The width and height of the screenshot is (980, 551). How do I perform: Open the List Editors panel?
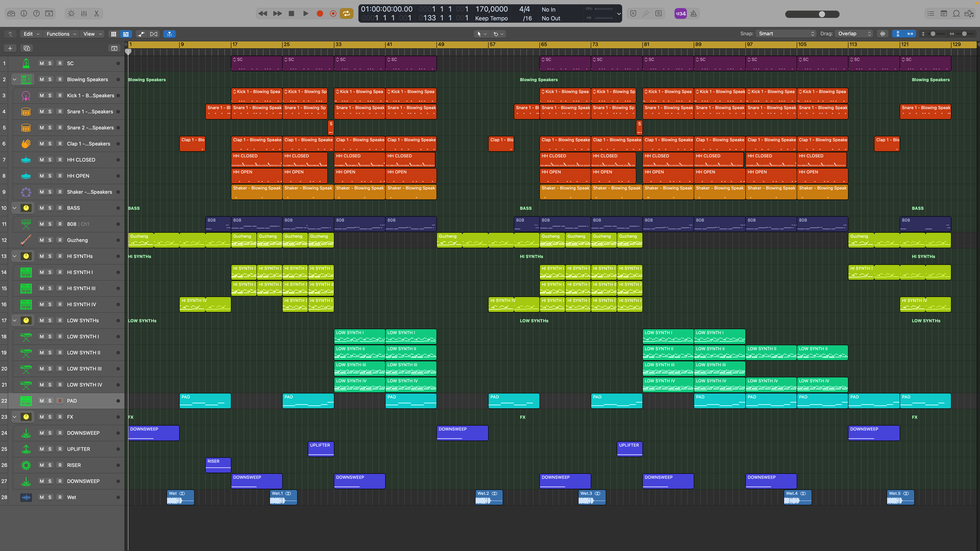931,13
